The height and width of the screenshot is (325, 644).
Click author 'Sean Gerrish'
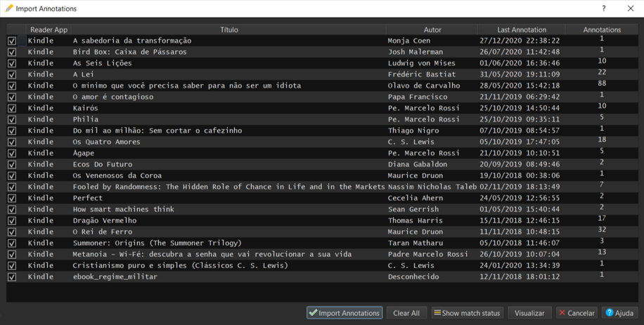[x=413, y=209]
